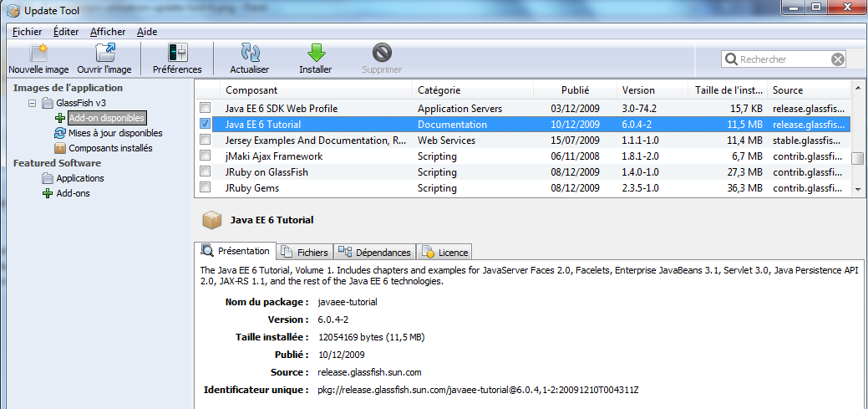Clear the search field with X icon
This screenshot has width=868, height=409.
(x=837, y=59)
